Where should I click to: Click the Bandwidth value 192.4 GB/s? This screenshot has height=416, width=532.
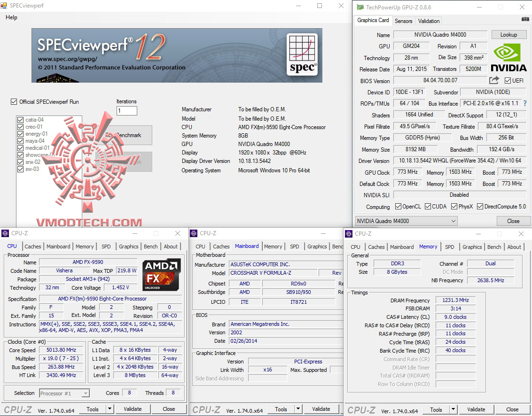501,149
